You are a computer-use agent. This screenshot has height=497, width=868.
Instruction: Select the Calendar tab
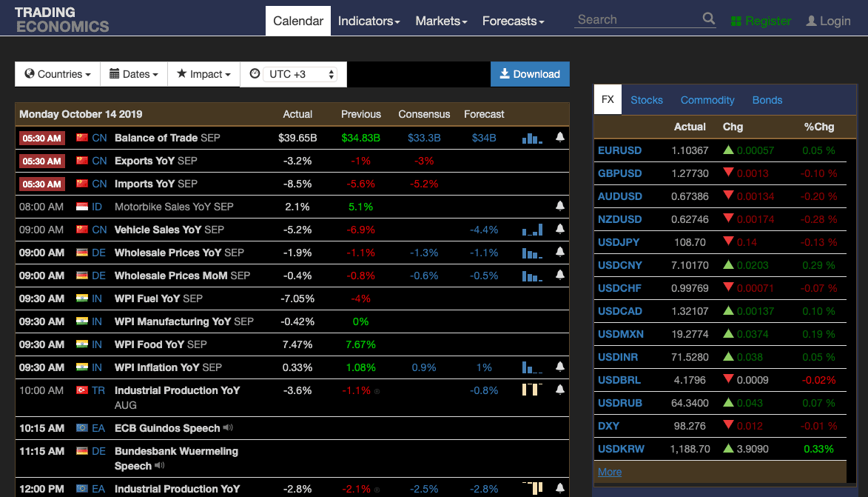coord(297,21)
